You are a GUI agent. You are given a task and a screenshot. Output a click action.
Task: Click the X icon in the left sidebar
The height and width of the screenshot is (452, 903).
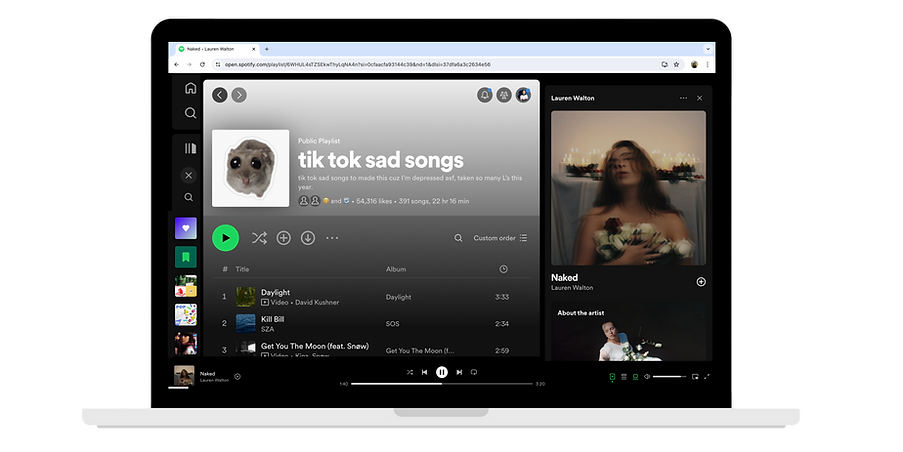coord(188,175)
